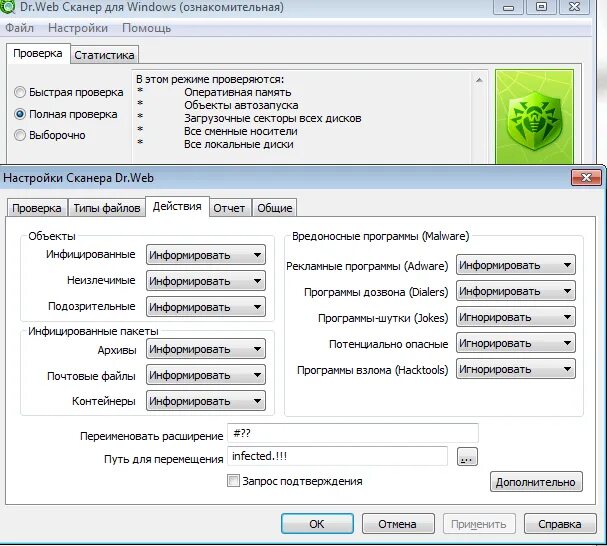Open the Программы дозвона (Dialers) dropdown
607x546 pixels.
[x=516, y=291]
